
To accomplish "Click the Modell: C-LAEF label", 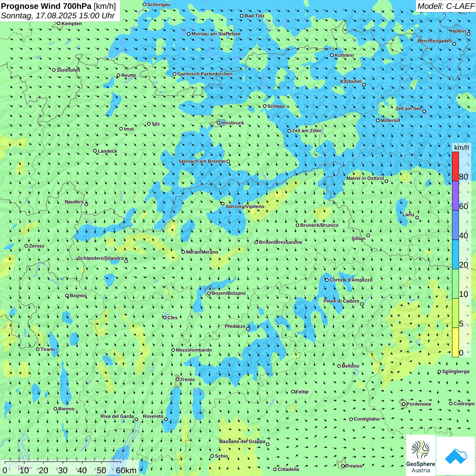I will (446, 6).
